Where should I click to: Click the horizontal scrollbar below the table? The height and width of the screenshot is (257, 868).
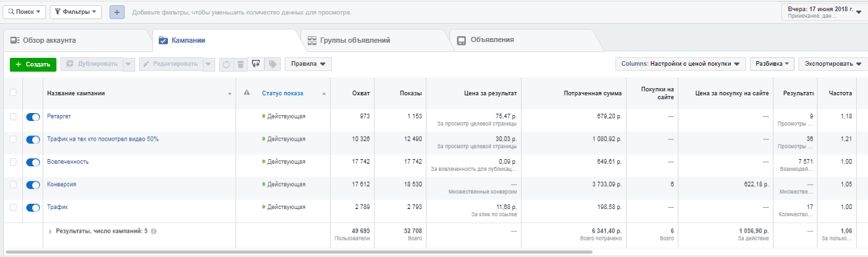tap(299, 252)
